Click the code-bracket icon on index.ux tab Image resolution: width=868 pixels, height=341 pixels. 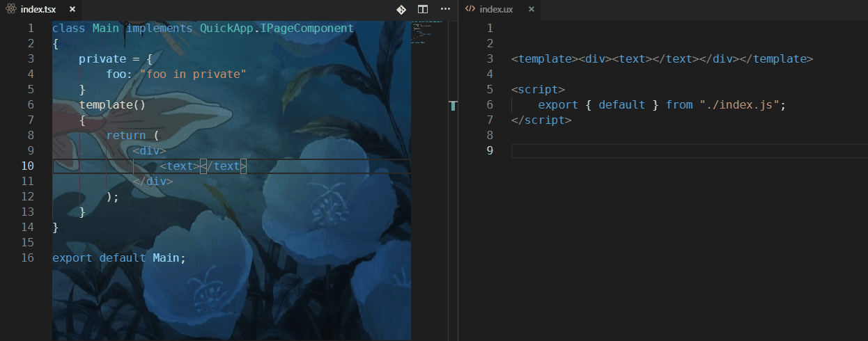pyautogui.click(x=470, y=9)
